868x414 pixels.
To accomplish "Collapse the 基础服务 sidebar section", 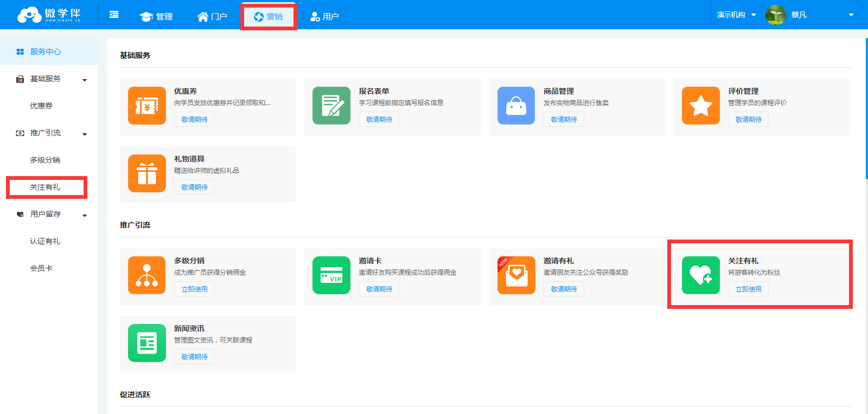I will tap(85, 80).
